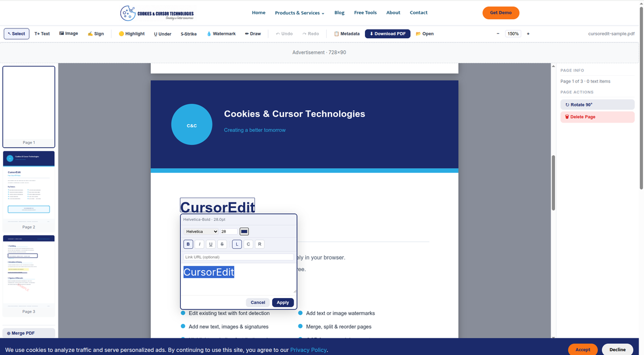Viewport: 644px width, 355px height.
Task: Click the "Page 1 of 3 · 0 text items" info
Action: (585, 81)
